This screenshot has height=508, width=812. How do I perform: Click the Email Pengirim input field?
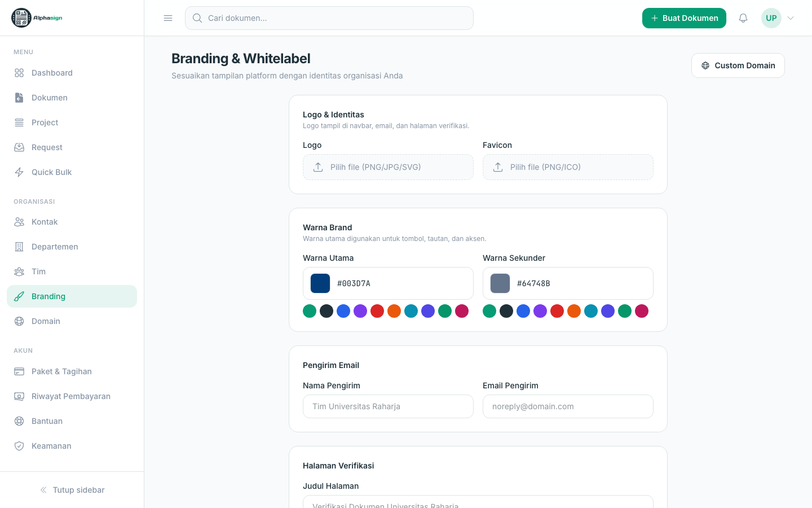click(x=568, y=406)
